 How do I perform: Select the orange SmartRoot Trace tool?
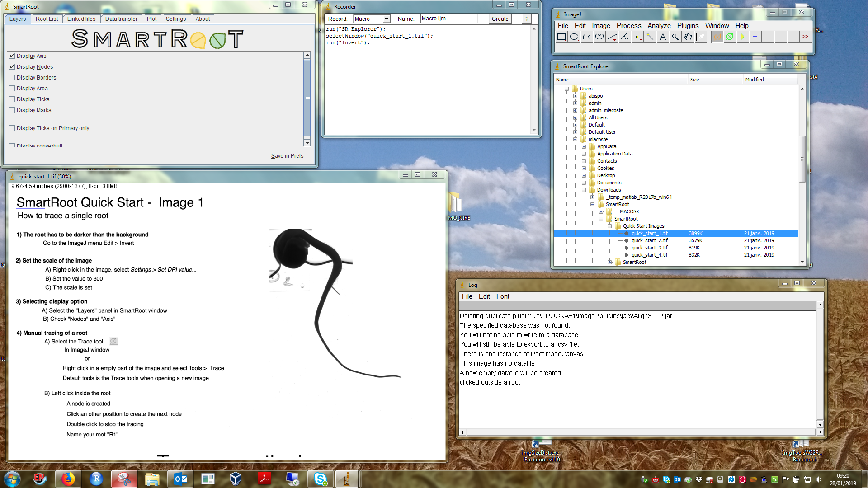[x=717, y=37]
